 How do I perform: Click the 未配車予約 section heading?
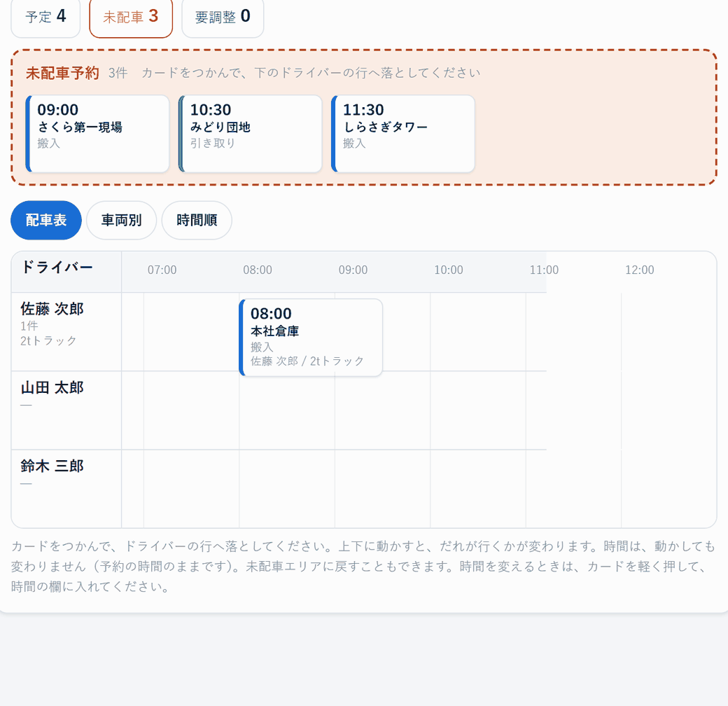(62, 73)
